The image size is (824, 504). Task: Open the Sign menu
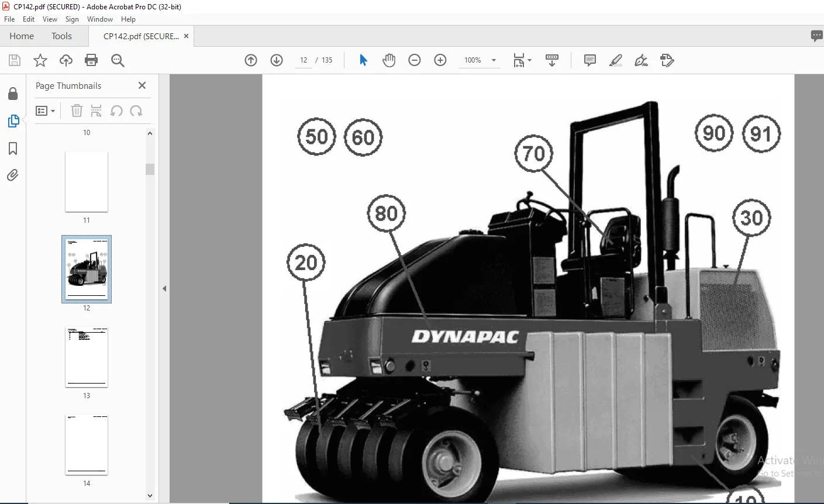(x=72, y=19)
